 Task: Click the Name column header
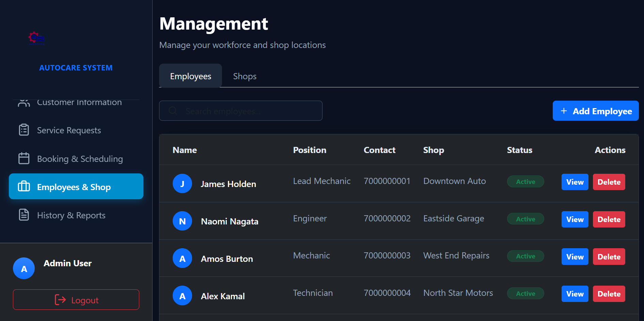(x=185, y=150)
